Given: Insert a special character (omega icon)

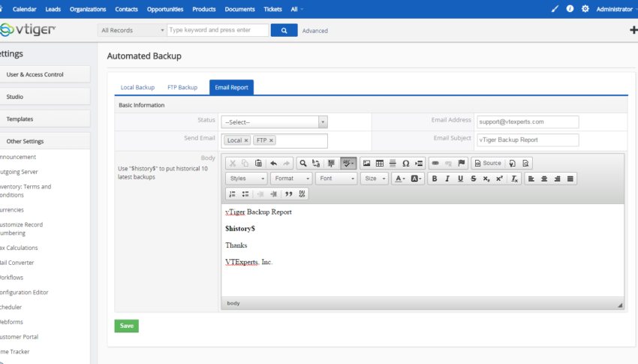Looking at the screenshot, I should click(x=405, y=163).
